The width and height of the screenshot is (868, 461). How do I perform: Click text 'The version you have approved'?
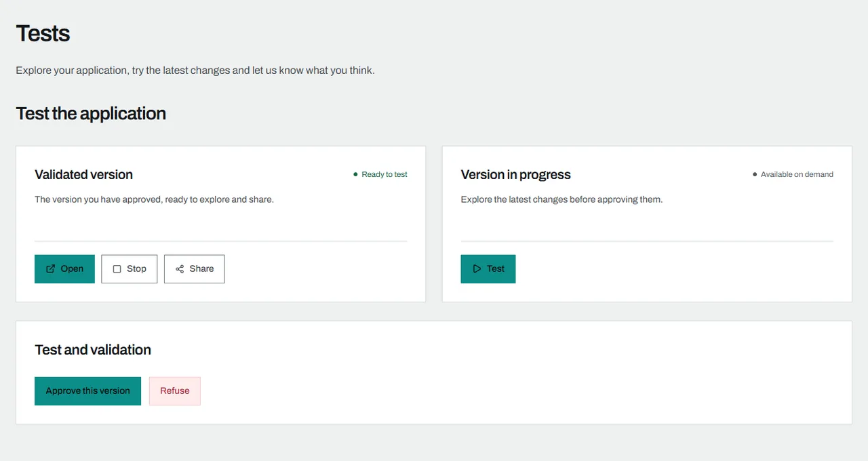point(98,199)
